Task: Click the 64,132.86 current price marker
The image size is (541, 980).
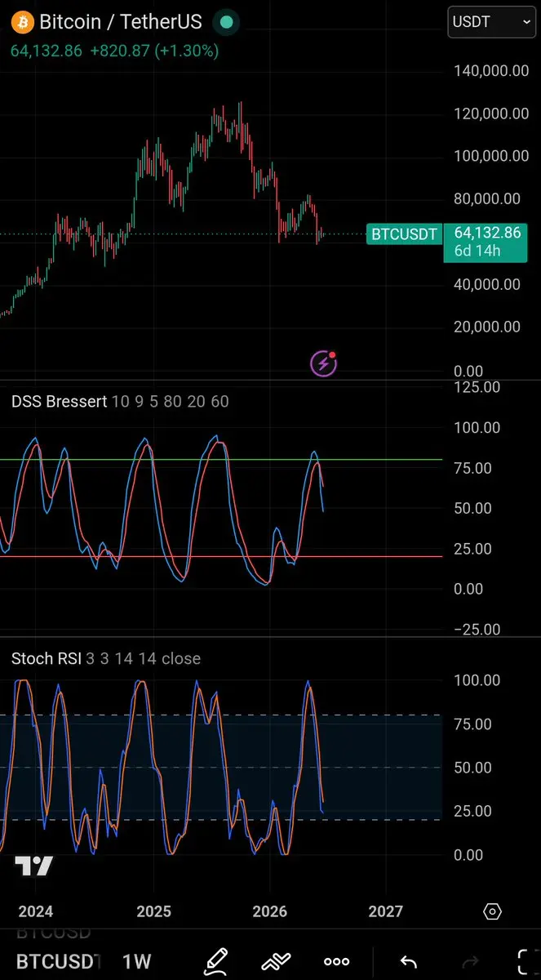Action: 486,234
